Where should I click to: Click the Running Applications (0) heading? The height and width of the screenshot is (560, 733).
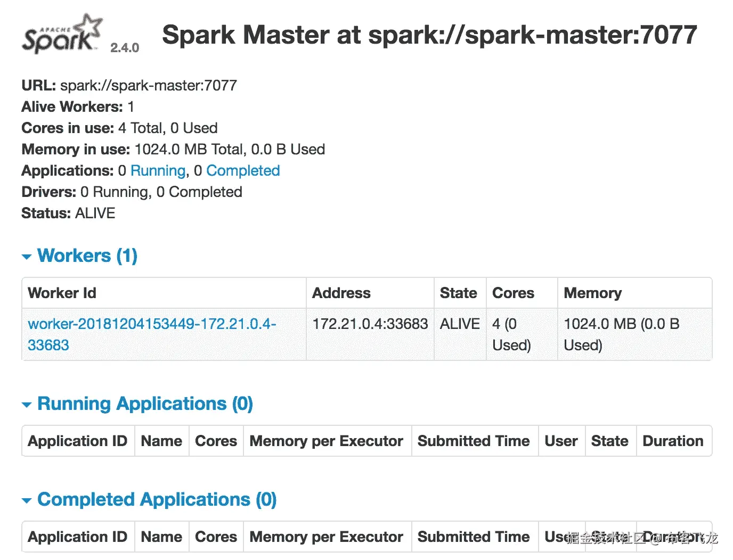click(x=145, y=403)
